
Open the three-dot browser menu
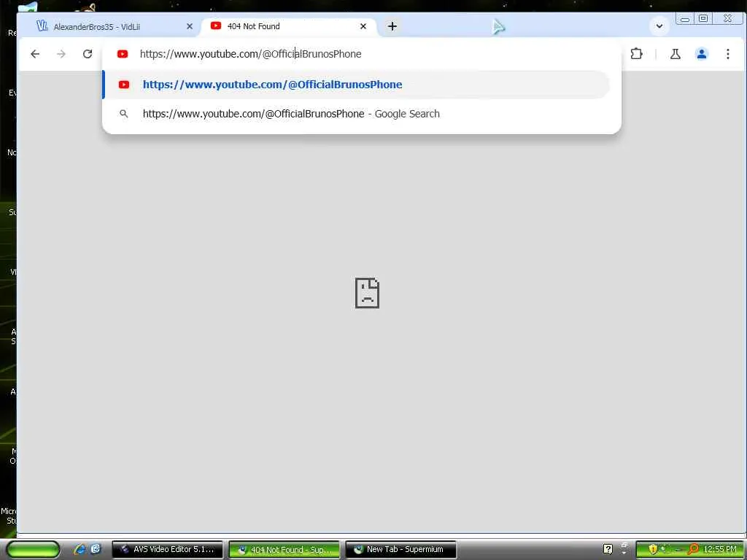pyautogui.click(x=727, y=54)
